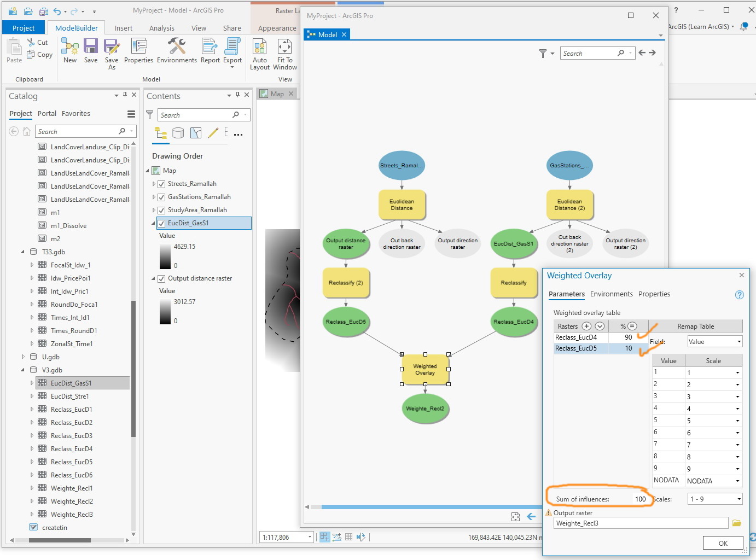This screenshot has height=560, width=756.
Task: Click the Save As icon
Action: click(x=112, y=46)
